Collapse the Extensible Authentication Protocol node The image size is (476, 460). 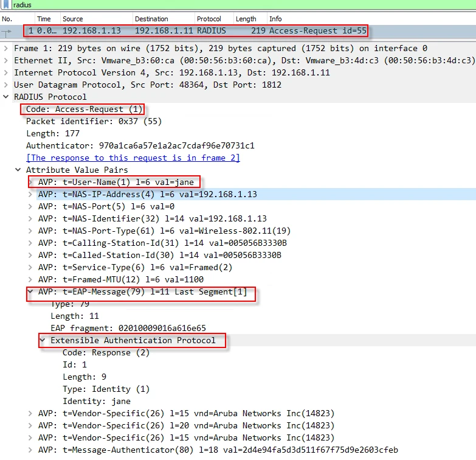(43, 340)
